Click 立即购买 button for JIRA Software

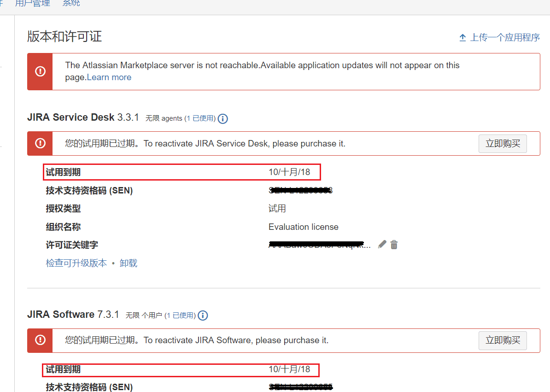pos(503,340)
